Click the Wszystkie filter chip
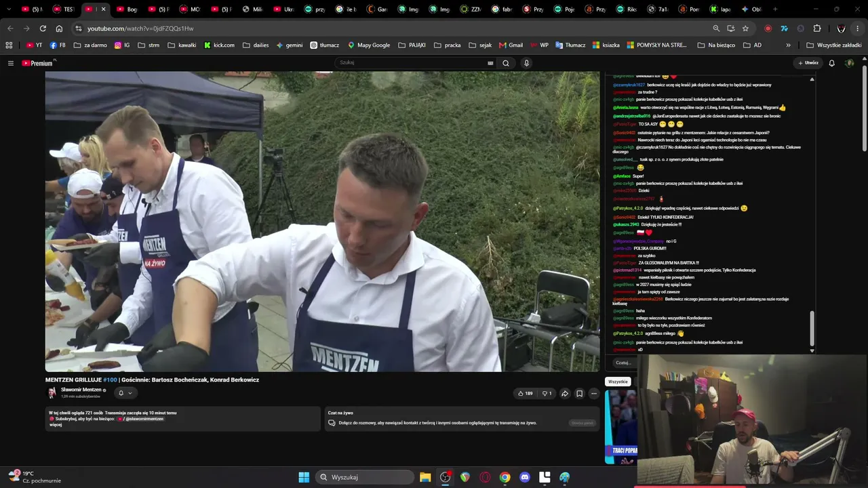This screenshot has height=488, width=868. [618, 382]
